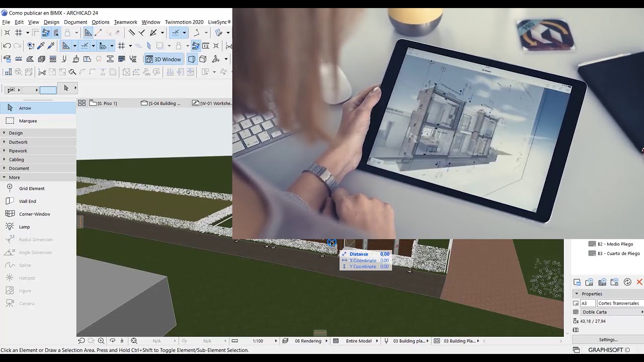
Task: Open the Design menu
Action: [x=51, y=22]
